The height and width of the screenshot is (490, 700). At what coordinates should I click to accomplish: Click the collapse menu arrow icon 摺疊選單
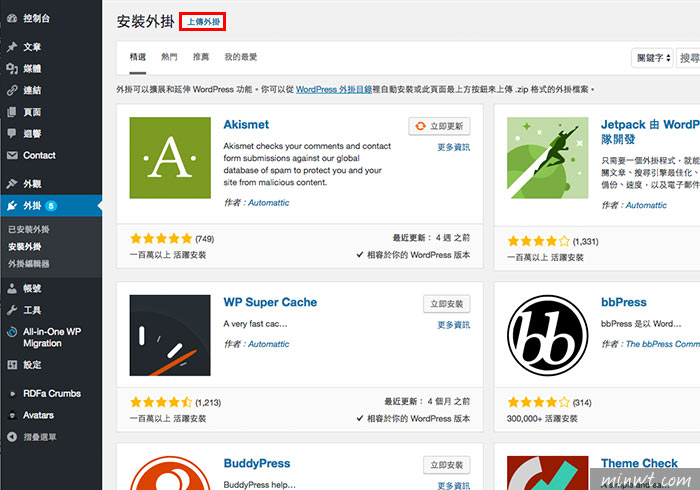[12, 437]
